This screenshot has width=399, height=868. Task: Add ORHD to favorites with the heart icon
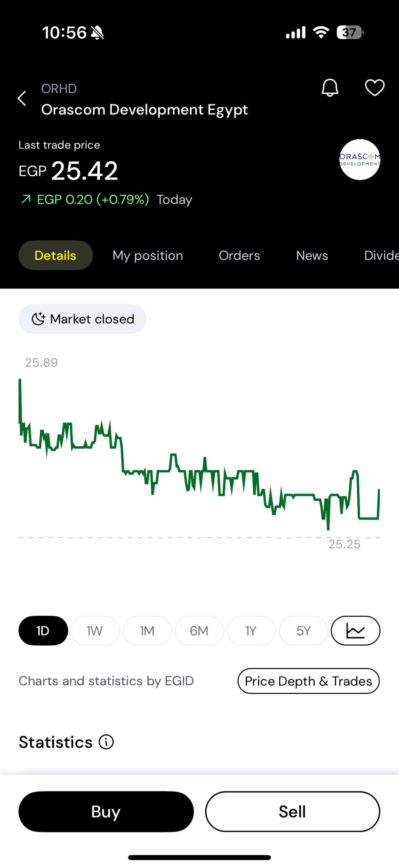374,88
